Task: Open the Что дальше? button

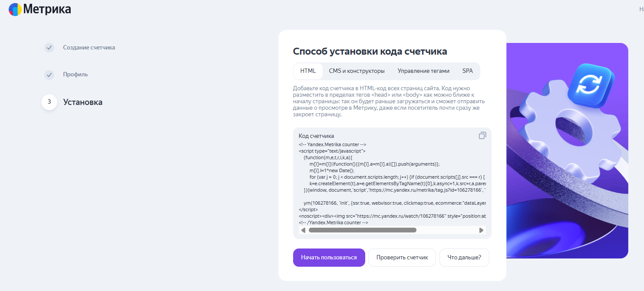Action: point(464,258)
